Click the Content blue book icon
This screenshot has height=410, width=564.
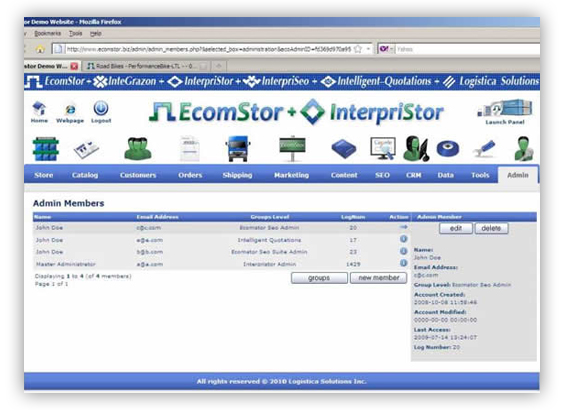(x=344, y=149)
